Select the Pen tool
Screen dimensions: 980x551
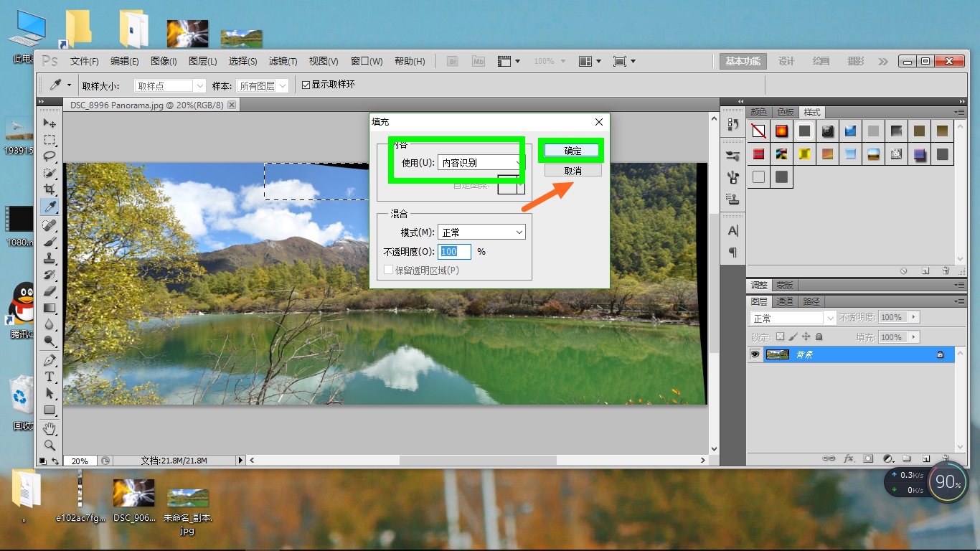50,359
